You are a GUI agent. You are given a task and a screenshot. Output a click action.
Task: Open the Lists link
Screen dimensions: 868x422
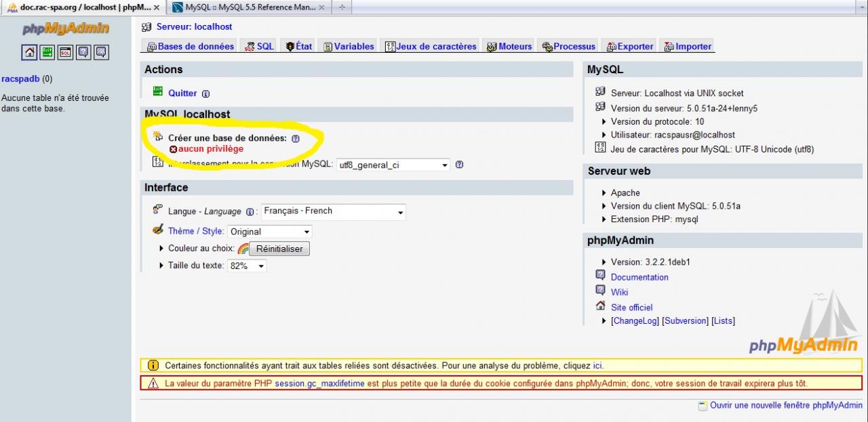coord(723,321)
